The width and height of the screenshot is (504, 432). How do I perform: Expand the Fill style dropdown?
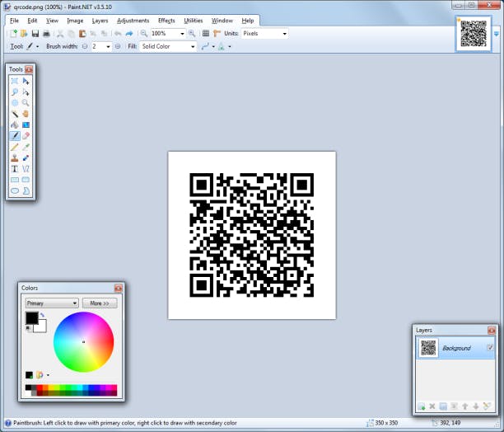(169, 47)
